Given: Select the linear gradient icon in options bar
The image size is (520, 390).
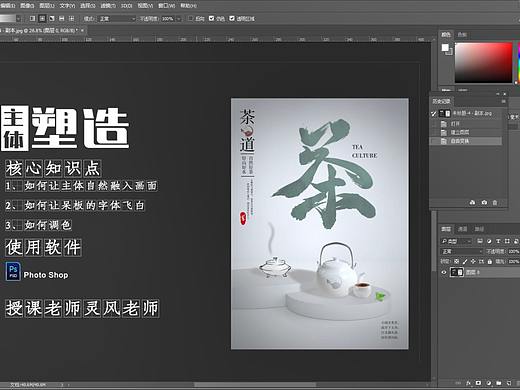Looking at the screenshot, I should click(32, 19).
